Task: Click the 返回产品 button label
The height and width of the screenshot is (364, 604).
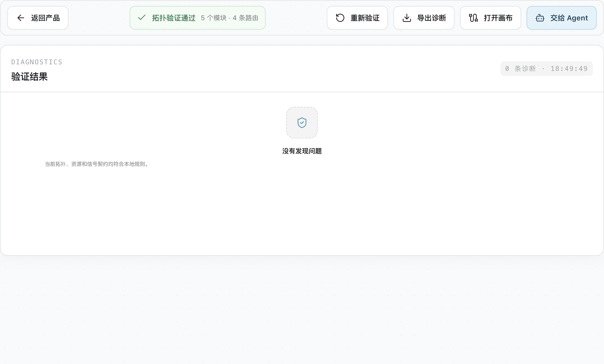Action: pyautogui.click(x=45, y=18)
